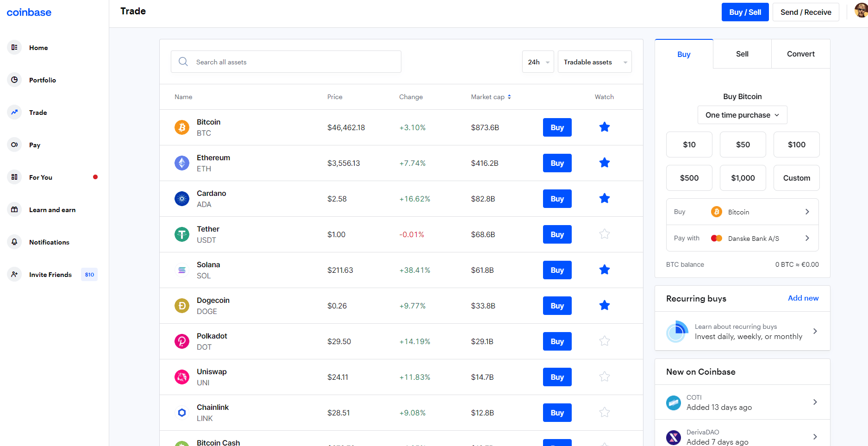The width and height of the screenshot is (868, 446).
Task: Open the 24h time range dropdown
Action: [538, 62]
